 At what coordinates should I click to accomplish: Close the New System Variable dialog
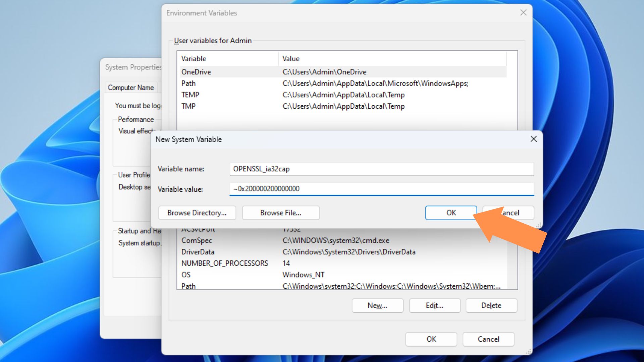coord(534,139)
